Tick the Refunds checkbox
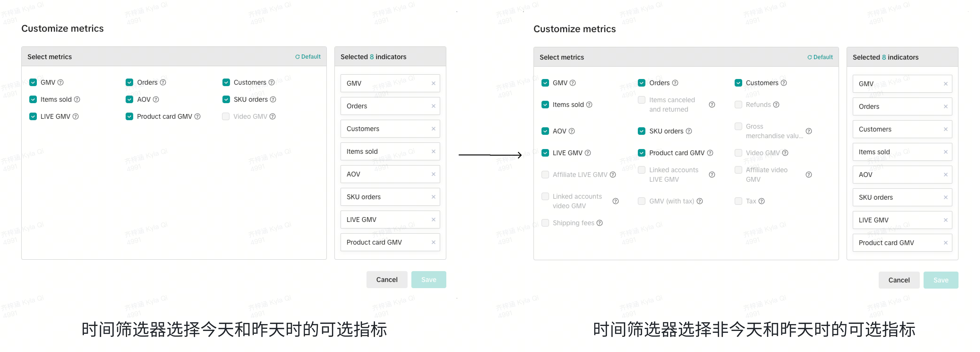The height and width of the screenshot is (352, 980). (x=738, y=105)
